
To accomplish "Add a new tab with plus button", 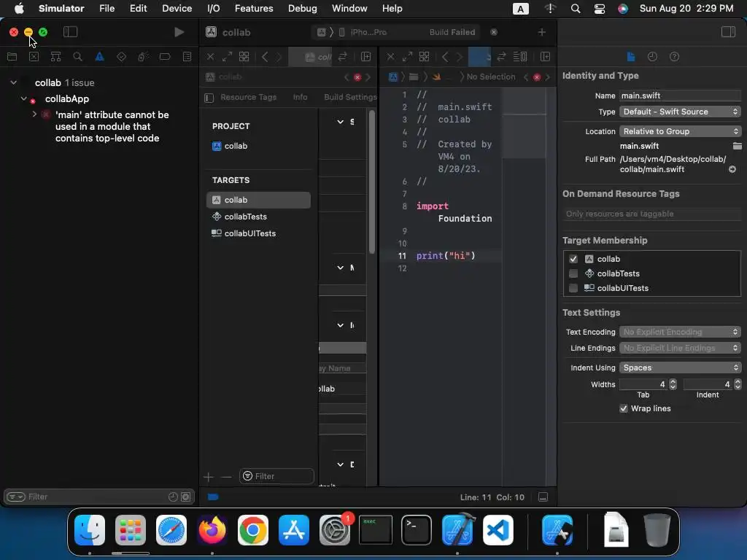I will 542,32.
